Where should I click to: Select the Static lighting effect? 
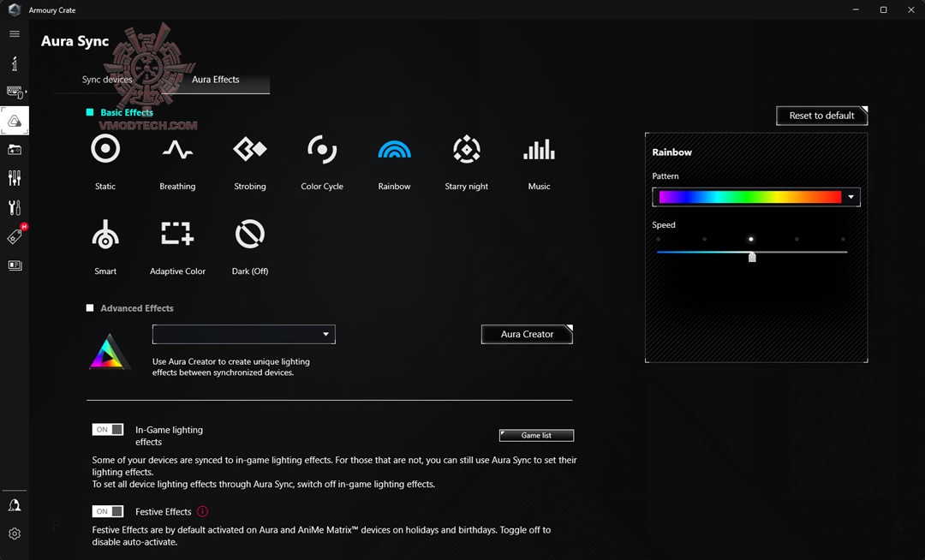(x=105, y=148)
